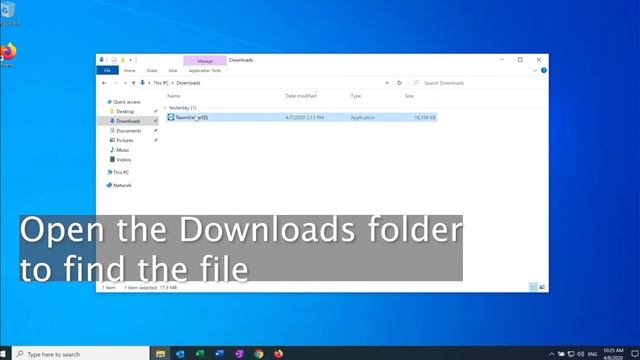Click the 4/7/2020 date modified cell

click(x=304, y=118)
